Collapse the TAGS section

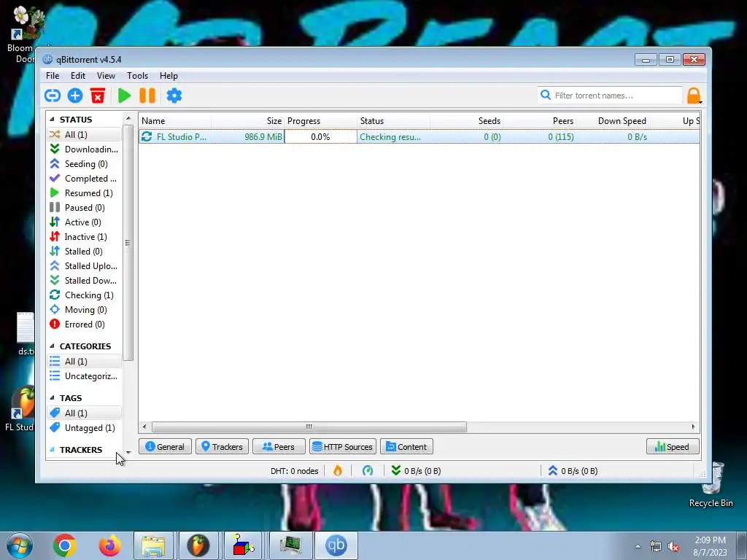click(52, 398)
